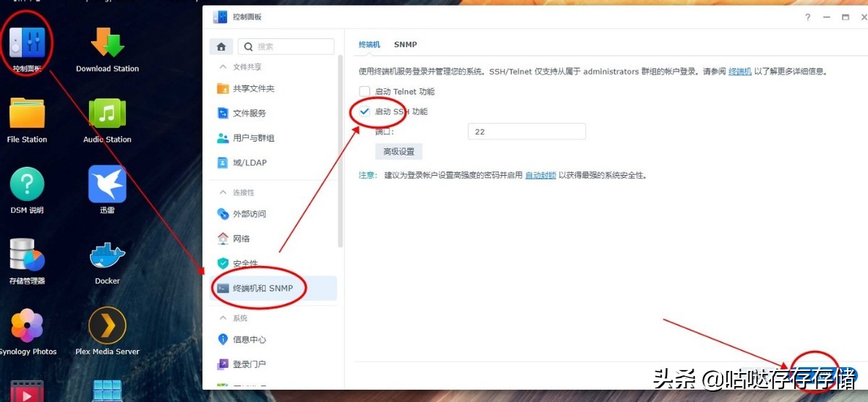Select 网络 in the sidebar
868x402 pixels.
(273, 239)
